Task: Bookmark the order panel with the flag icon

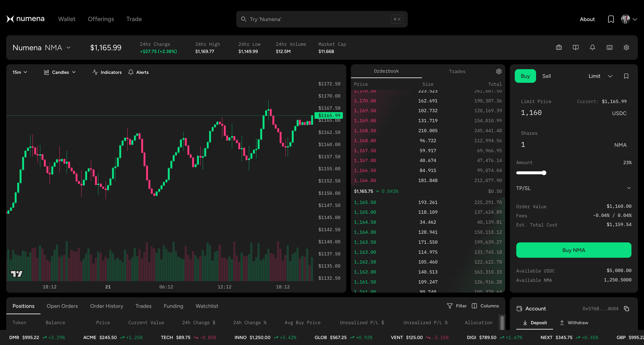Action: (x=626, y=76)
